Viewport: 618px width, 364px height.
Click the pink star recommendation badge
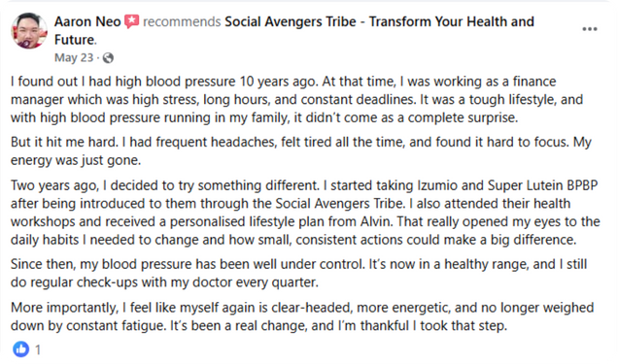[131, 21]
